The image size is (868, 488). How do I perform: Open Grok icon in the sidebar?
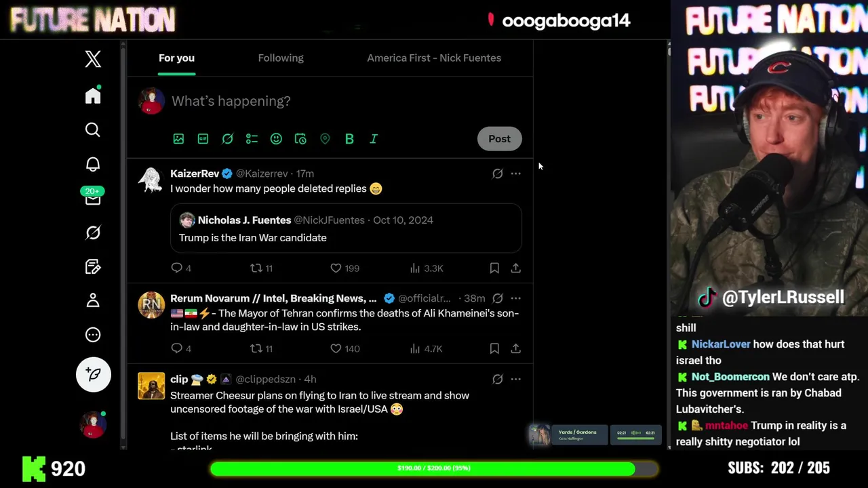tap(93, 232)
